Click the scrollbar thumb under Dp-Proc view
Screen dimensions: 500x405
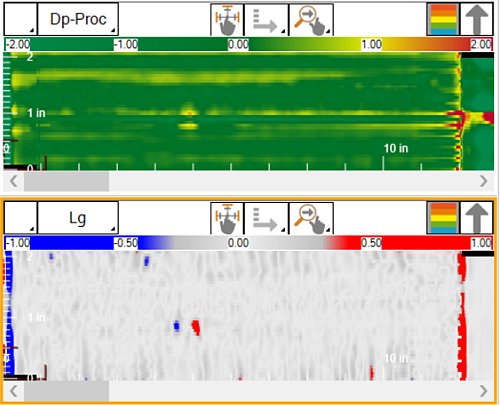tap(66, 181)
